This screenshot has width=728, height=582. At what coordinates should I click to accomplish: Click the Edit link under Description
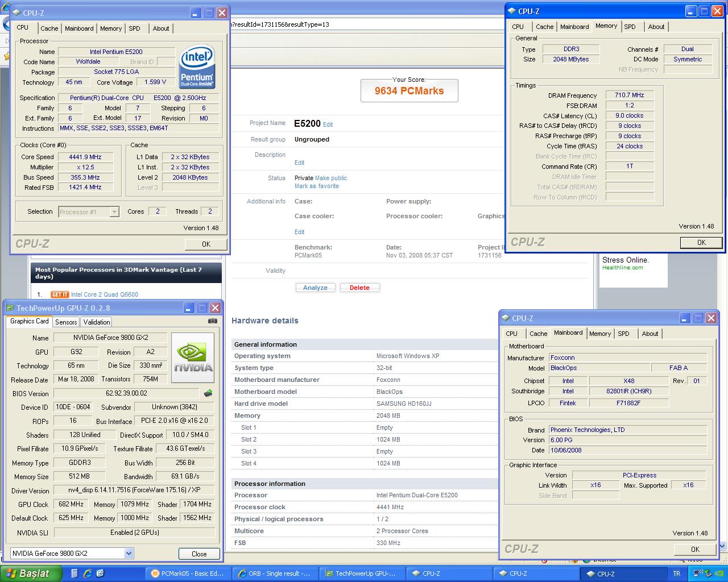pos(299,163)
